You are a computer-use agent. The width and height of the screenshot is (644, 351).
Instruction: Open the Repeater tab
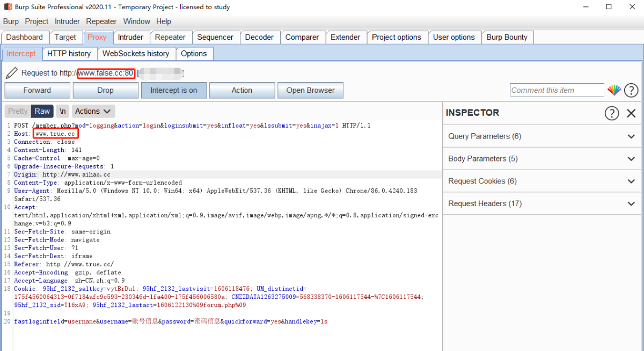point(170,38)
